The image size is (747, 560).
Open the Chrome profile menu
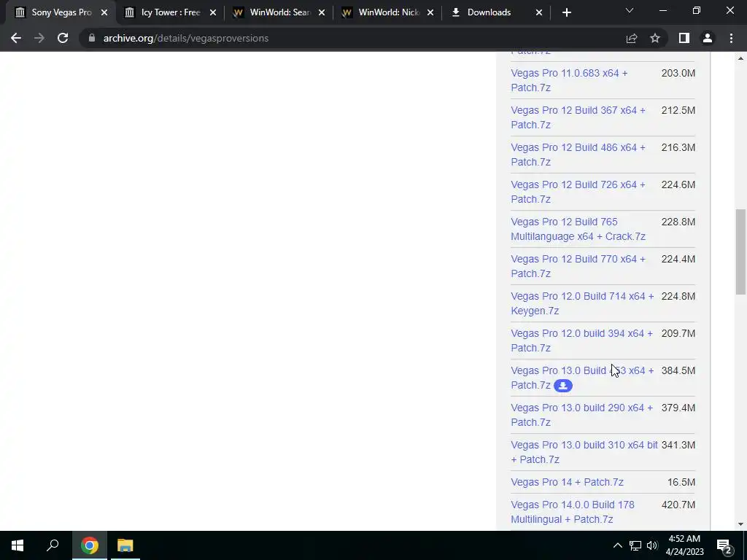pos(708,38)
